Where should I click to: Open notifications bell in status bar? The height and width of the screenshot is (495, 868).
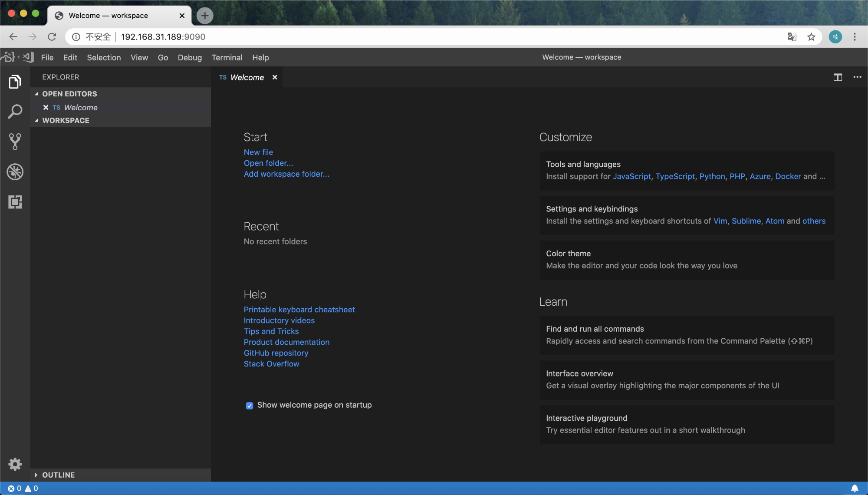point(855,488)
